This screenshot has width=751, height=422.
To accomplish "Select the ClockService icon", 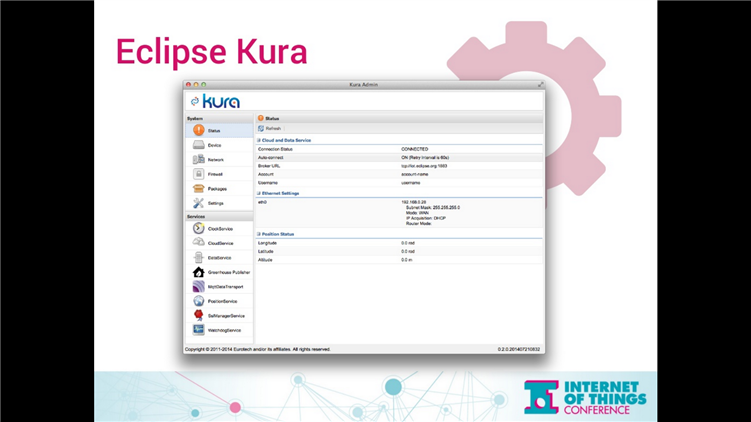I will (199, 228).
